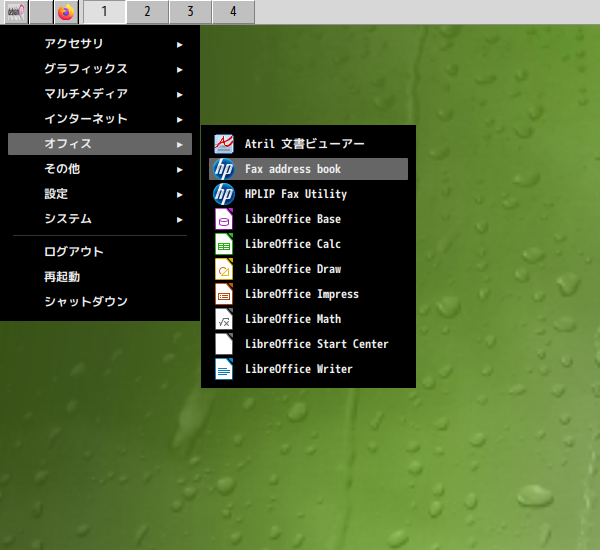
Task: Launch Fax address book
Action: [x=308, y=169]
